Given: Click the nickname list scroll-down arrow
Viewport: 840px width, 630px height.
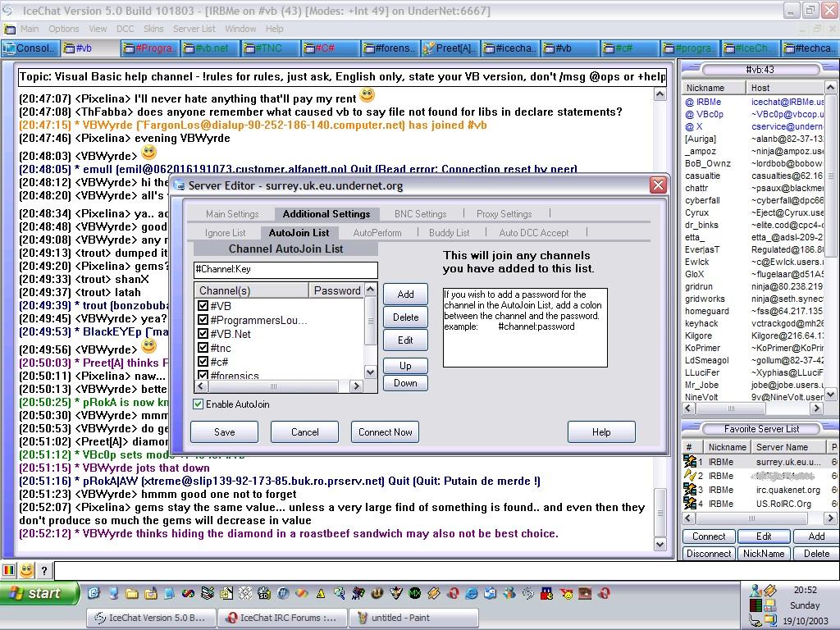Looking at the screenshot, I should tap(830, 395).
